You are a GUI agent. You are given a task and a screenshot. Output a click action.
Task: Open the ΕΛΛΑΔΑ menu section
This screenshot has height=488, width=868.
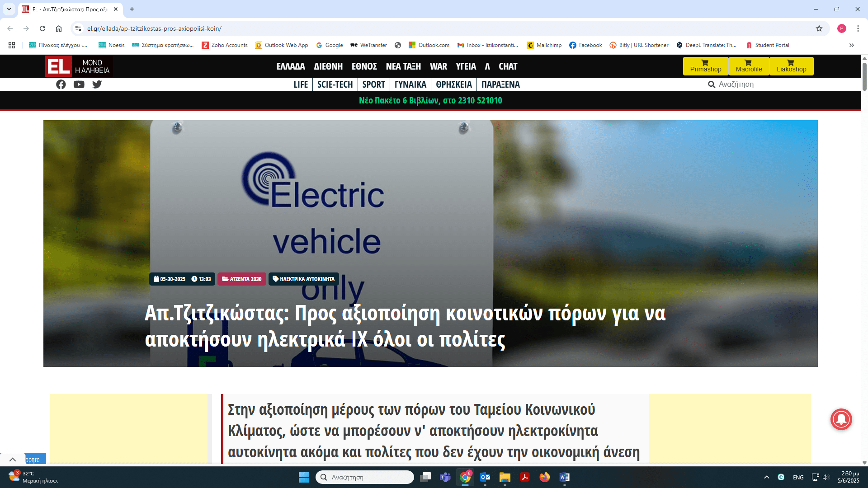(x=291, y=66)
